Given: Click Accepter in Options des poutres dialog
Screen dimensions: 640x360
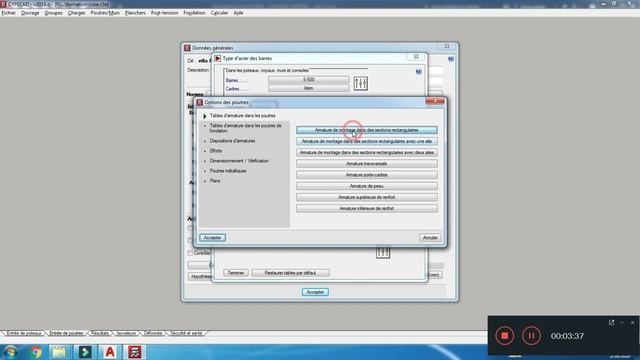Looking at the screenshot, I should pyautogui.click(x=212, y=238).
